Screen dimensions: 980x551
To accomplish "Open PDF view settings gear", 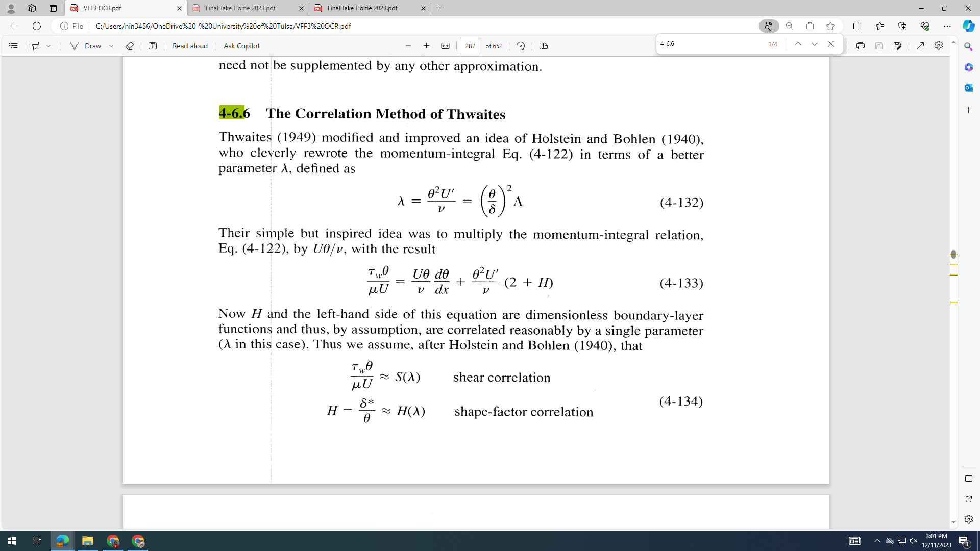I will click(938, 46).
